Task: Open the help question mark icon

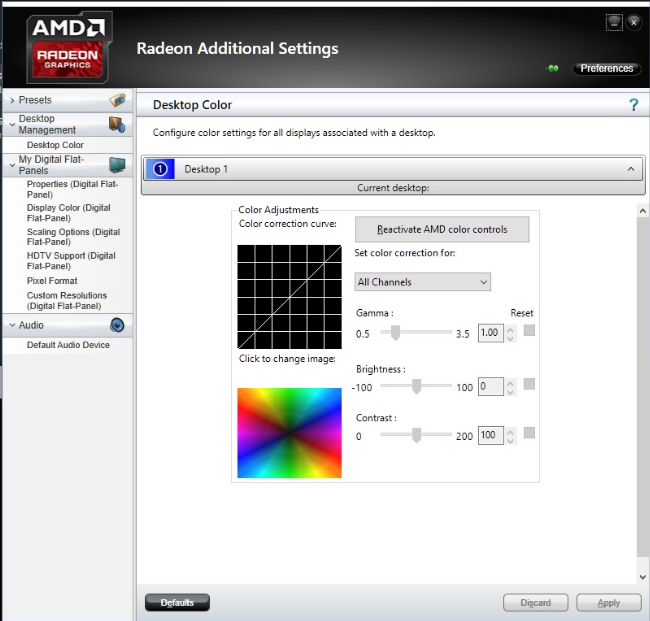Action: click(633, 105)
